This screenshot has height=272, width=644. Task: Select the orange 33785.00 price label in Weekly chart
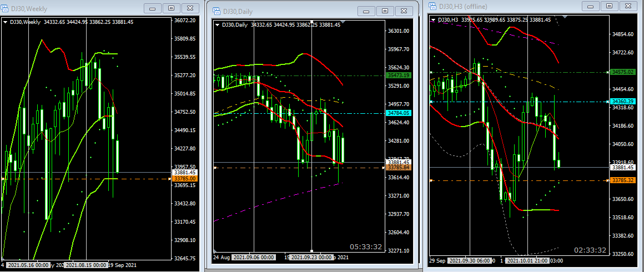click(185, 179)
